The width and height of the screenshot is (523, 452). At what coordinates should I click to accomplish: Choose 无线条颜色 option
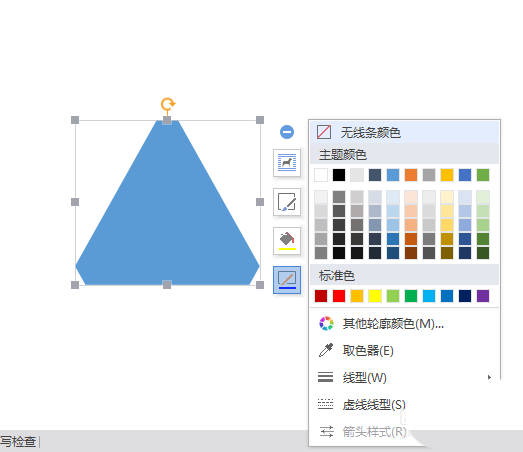coord(404,132)
